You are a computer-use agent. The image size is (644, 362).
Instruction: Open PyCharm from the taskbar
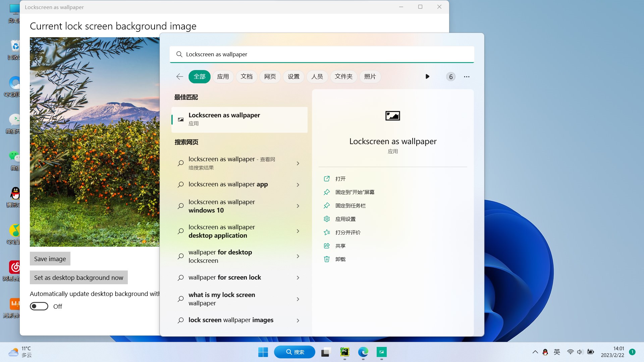point(345,352)
